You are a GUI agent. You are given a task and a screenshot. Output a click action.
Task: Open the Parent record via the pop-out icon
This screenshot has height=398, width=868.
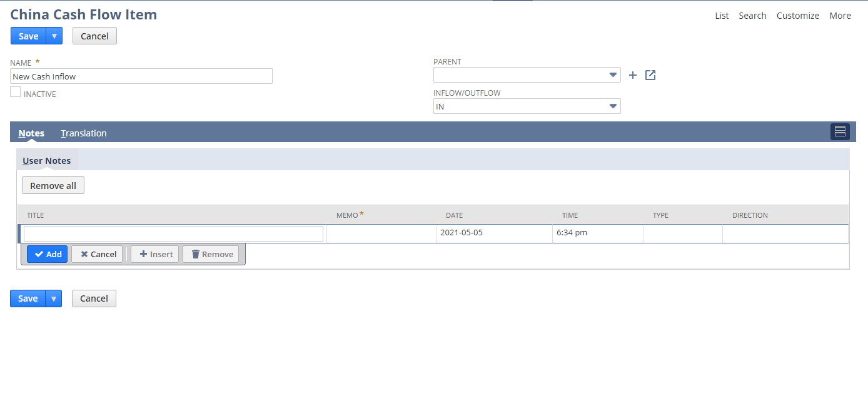(650, 75)
